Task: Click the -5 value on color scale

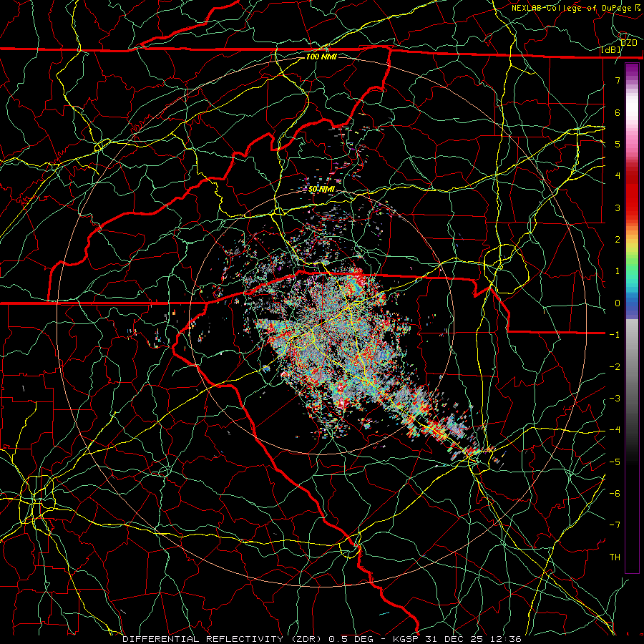Action: (x=615, y=462)
